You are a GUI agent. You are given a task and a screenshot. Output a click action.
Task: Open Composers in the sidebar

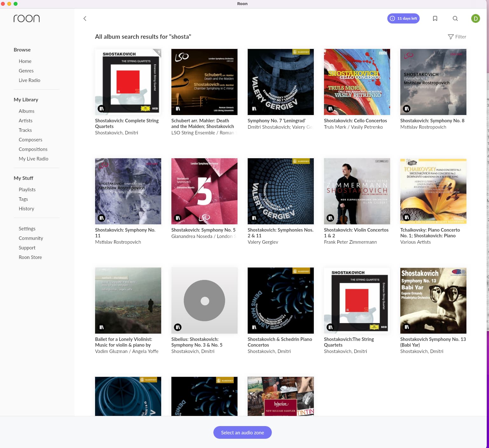click(31, 140)
